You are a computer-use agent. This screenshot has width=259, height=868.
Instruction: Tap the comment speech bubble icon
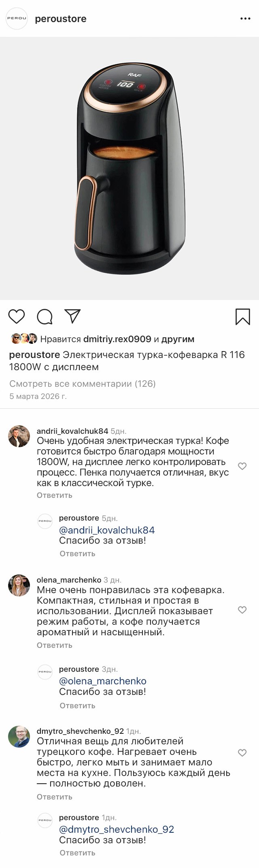click(x=45, y=317)
